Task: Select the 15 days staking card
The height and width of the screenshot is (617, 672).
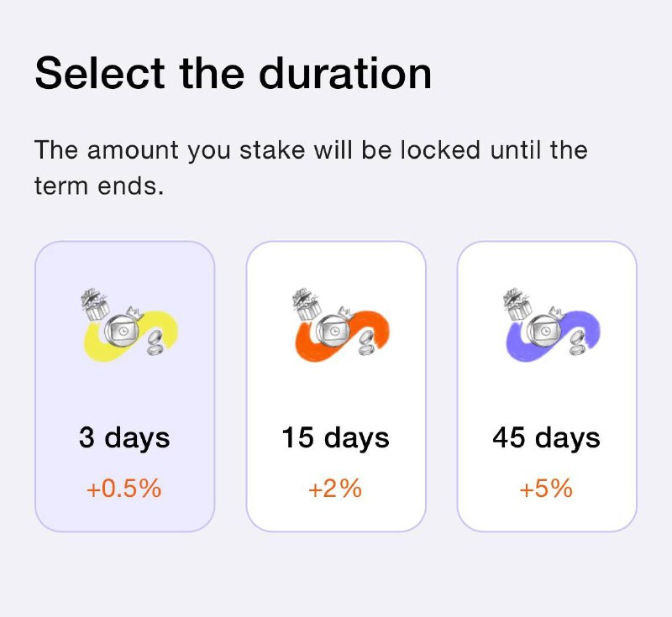Action: click(x=336, y=386)
